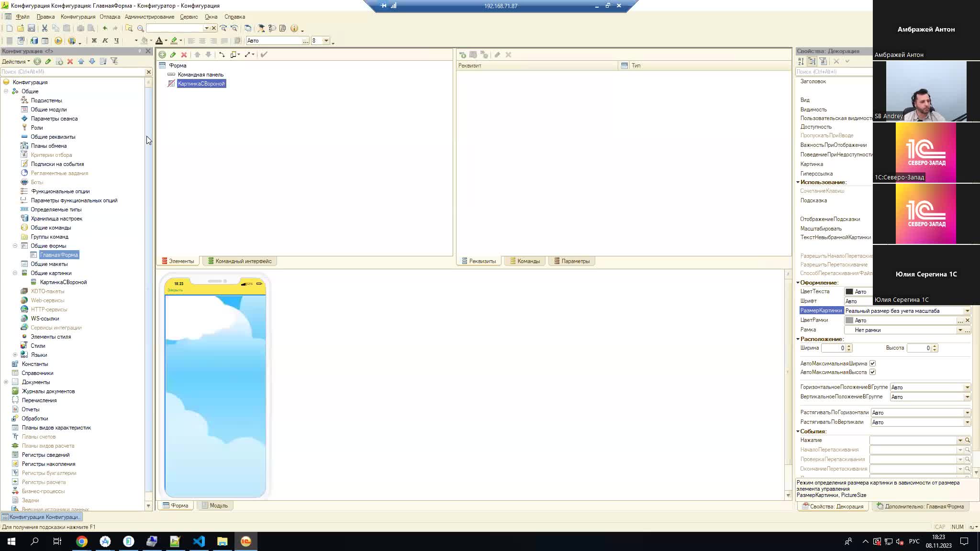Switch to the Команды tab

tap(525, 261)
